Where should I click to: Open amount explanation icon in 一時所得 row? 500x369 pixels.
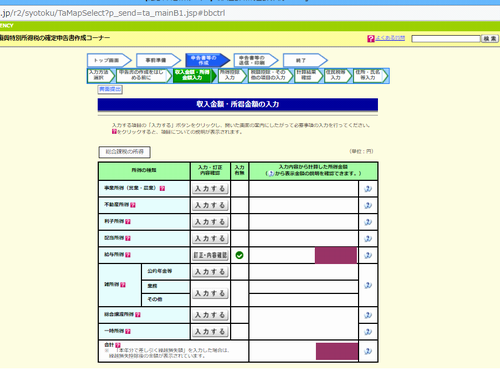tap(368, 332)
